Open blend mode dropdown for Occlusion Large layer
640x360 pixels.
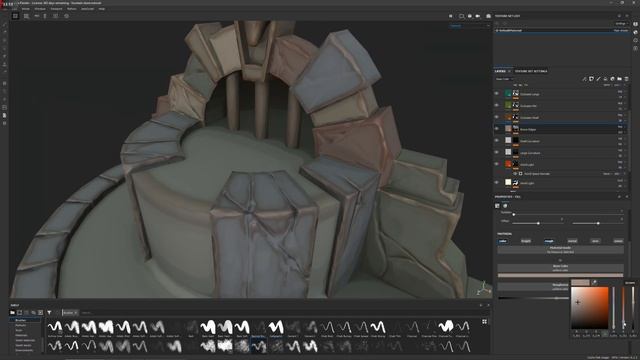pyautogui.click(x=620, y=91)
